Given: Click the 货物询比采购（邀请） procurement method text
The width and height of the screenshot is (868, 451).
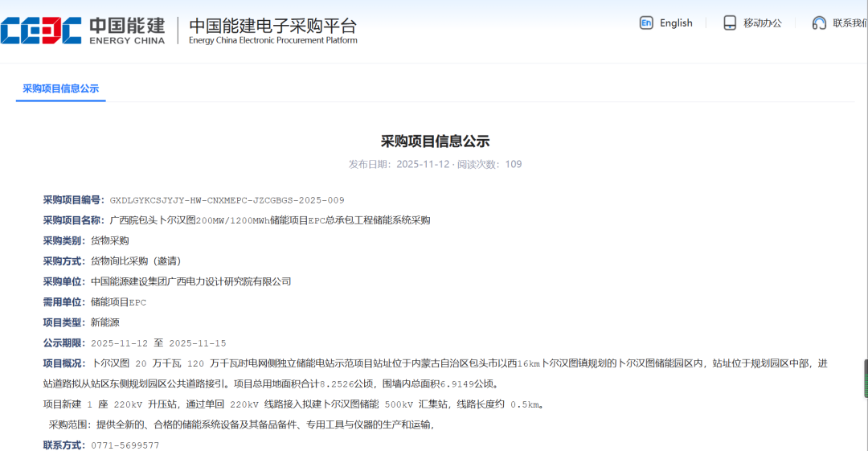Looking at the screenshot, I should 135,261.
